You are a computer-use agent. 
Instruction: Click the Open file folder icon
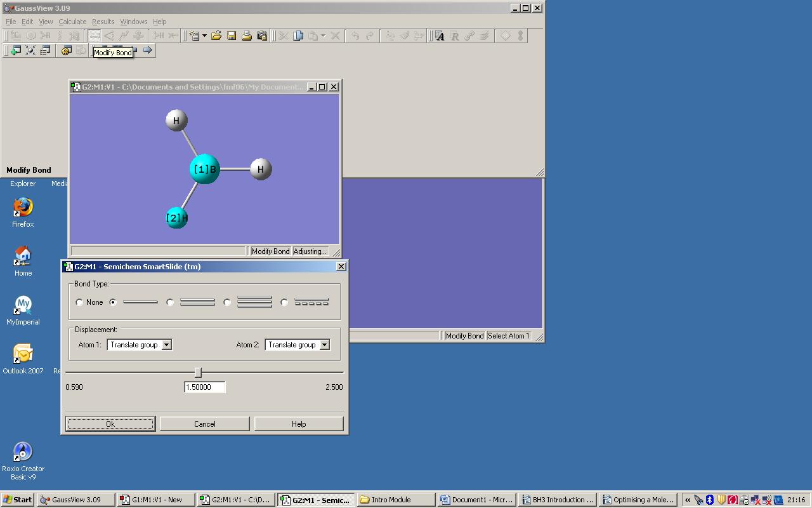tap(216, 36)
